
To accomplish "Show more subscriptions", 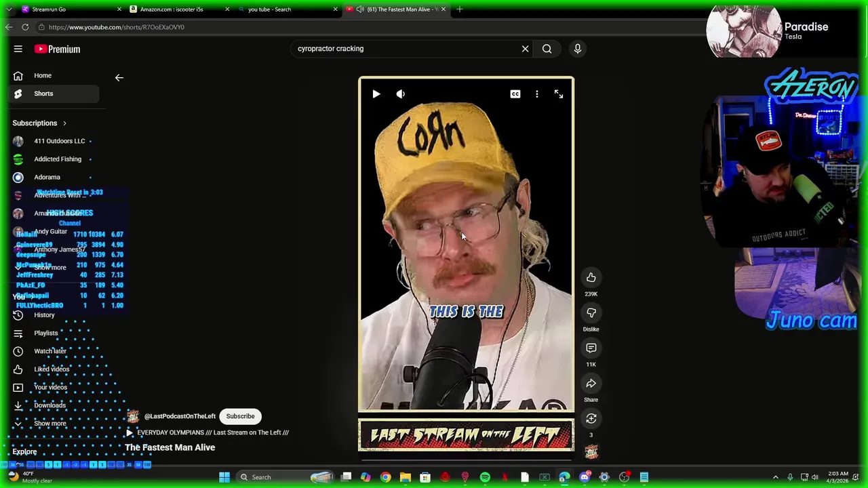I will coord(50,268).
